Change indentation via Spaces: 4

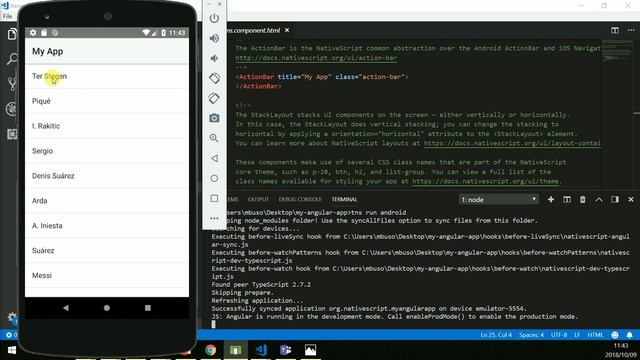point(531,335)
